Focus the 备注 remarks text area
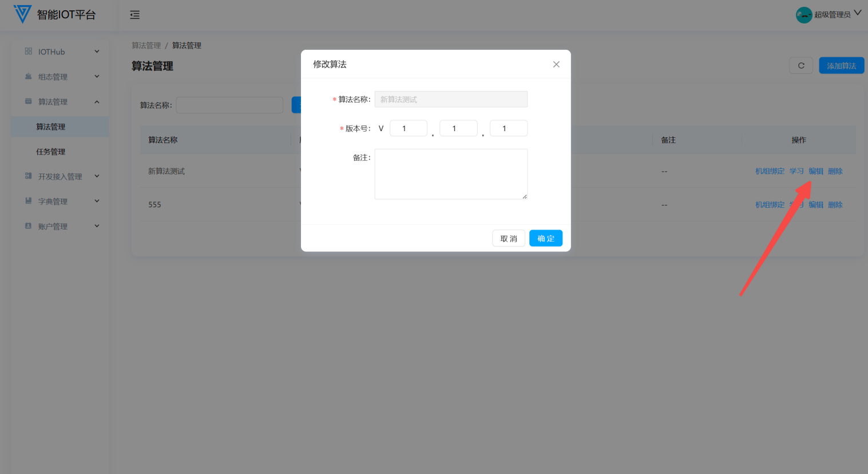Image resolution: width=868 pixels, height=474 pixels. 451,174
